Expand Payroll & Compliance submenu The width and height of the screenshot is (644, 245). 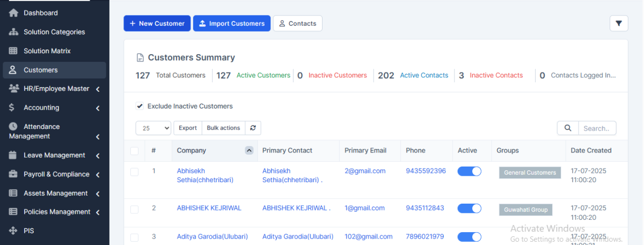[98, 175]
